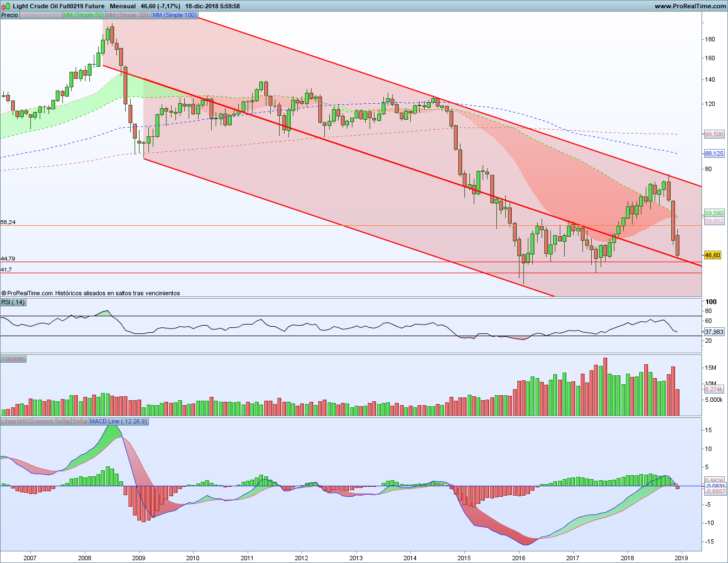Select the MM (Simple 200) label
This screenshot has height=563, width=728.
(128, 15)
